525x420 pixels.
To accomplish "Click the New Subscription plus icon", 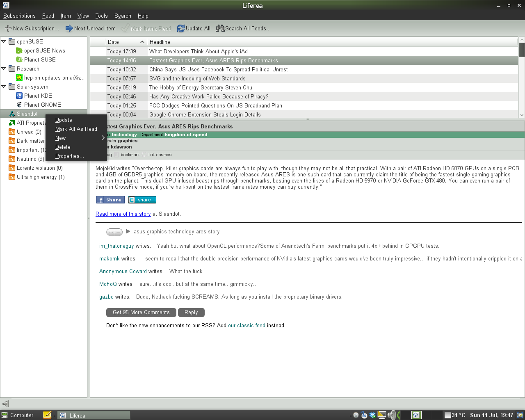I will (x=8, y=28).
